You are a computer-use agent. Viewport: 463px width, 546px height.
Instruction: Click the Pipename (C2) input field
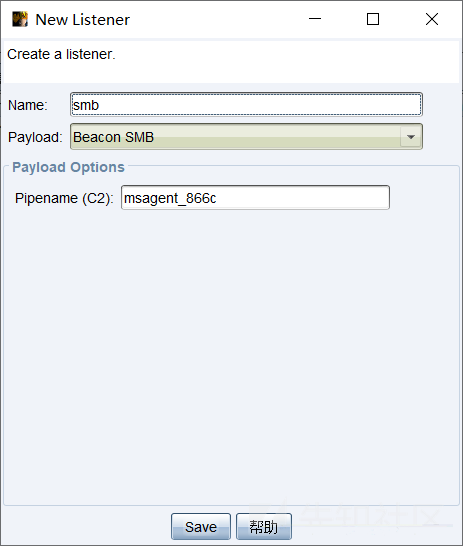(255, 197)
